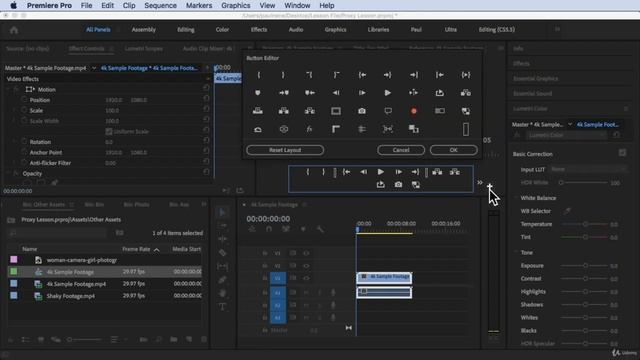640x360 pixels.
Task: Click Add Marker shield icon in Button Editor
Action: [258, 93]
